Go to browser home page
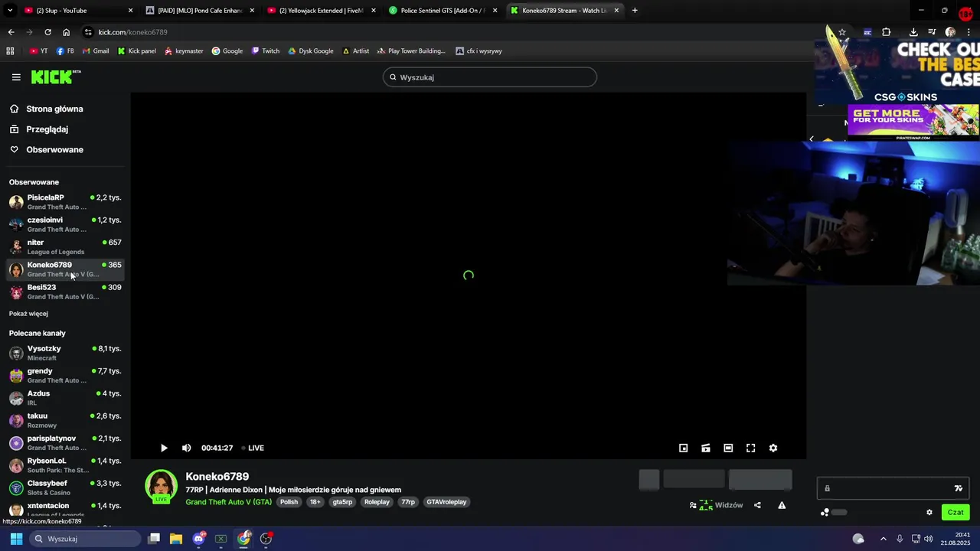This screenshot has height=551, width=980. (66, 32)
